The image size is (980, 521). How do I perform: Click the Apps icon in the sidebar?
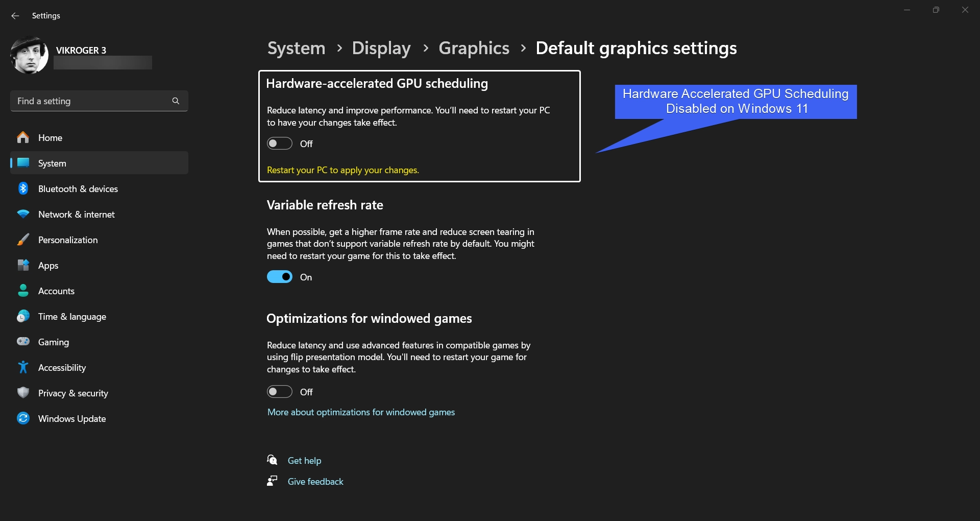pyautogui.click(x=23, y=265)
